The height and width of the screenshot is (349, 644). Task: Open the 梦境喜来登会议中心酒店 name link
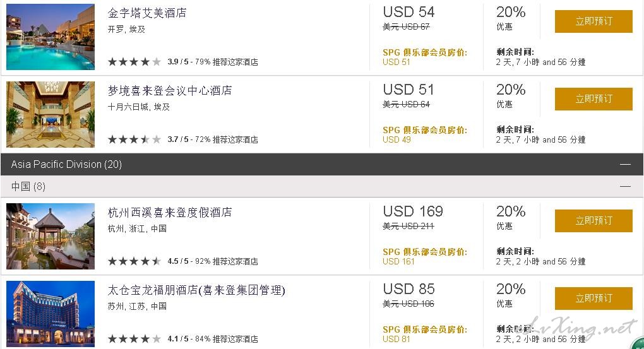click(170, 91)
